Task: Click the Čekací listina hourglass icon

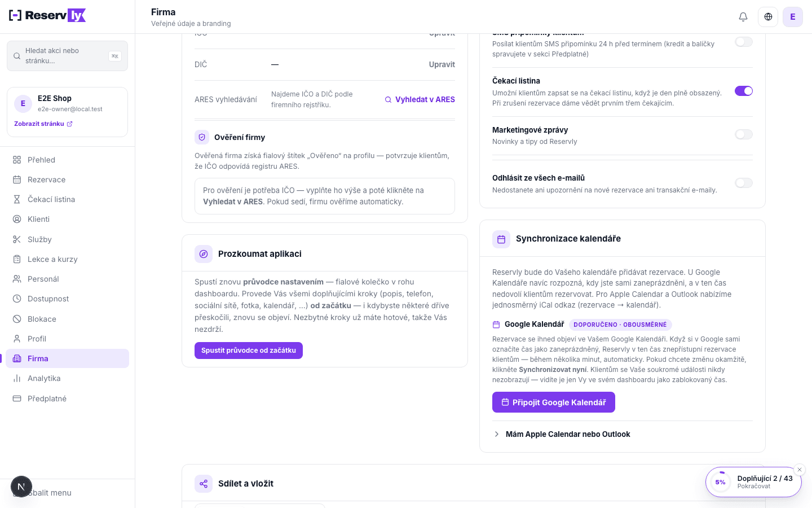Action: click(x=17, y=199)
